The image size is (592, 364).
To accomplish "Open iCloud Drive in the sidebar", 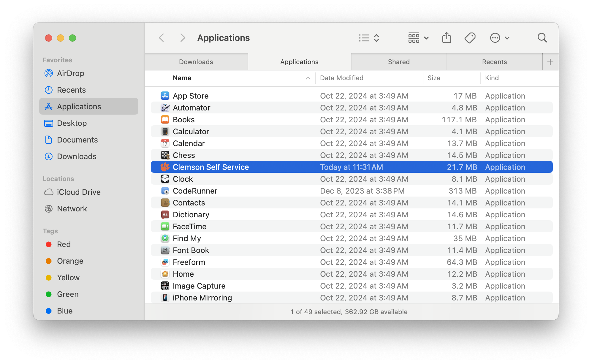I will (89, 192).
